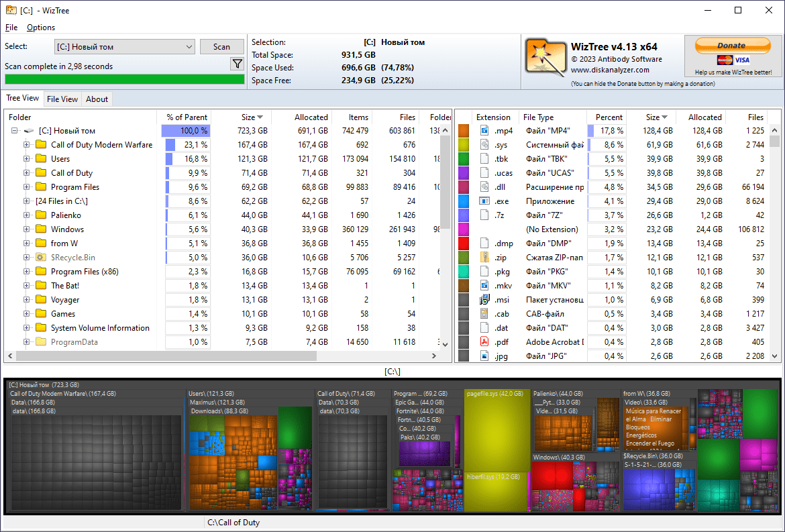The image size is (785, 532).
Task: Click the .exe application icon
Action: click(x=484, y=201)
